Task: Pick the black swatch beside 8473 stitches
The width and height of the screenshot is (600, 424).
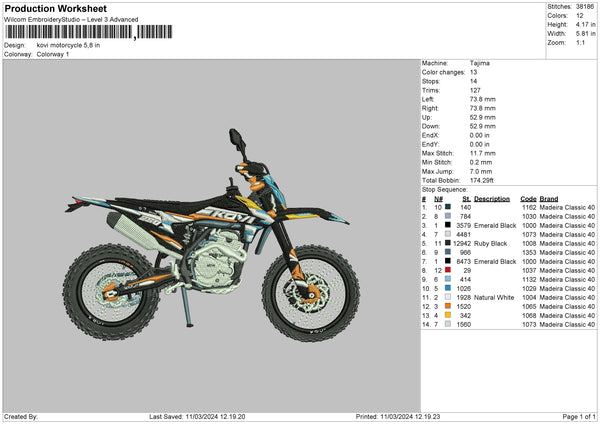Action: point(448,261)
